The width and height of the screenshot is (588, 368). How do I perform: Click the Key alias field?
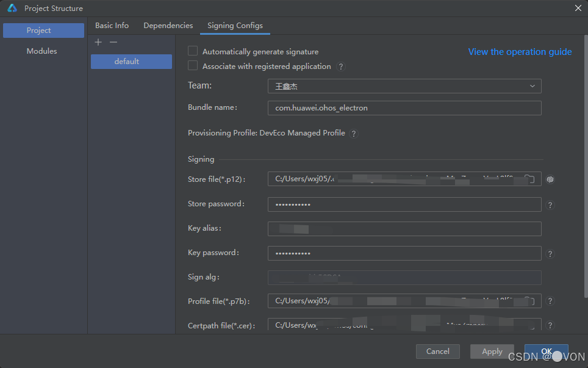coord(404,229)
